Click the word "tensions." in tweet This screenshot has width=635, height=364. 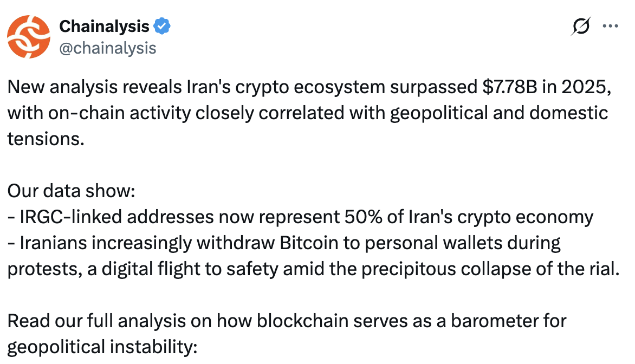click(46, 138)
